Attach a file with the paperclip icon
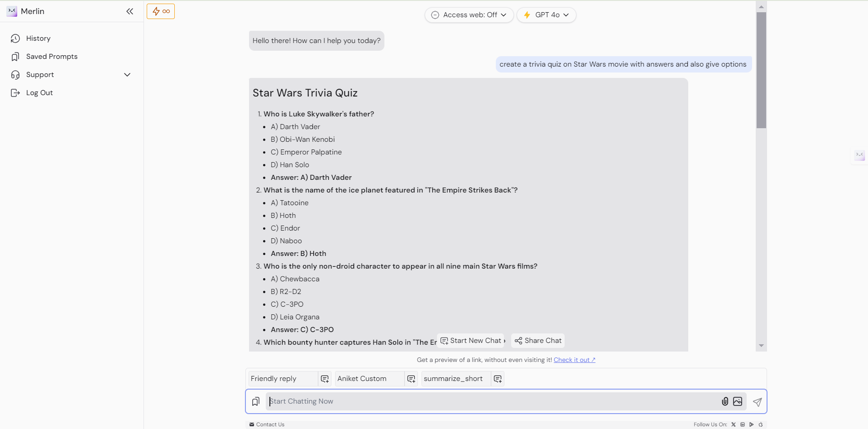 click(x=725, y=401)
